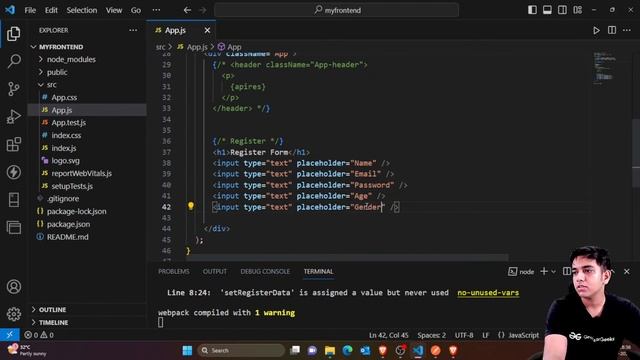Click the Windows taskbar Search box
Viewport: 640px width, 360px height.
click(x=241, y=350)
